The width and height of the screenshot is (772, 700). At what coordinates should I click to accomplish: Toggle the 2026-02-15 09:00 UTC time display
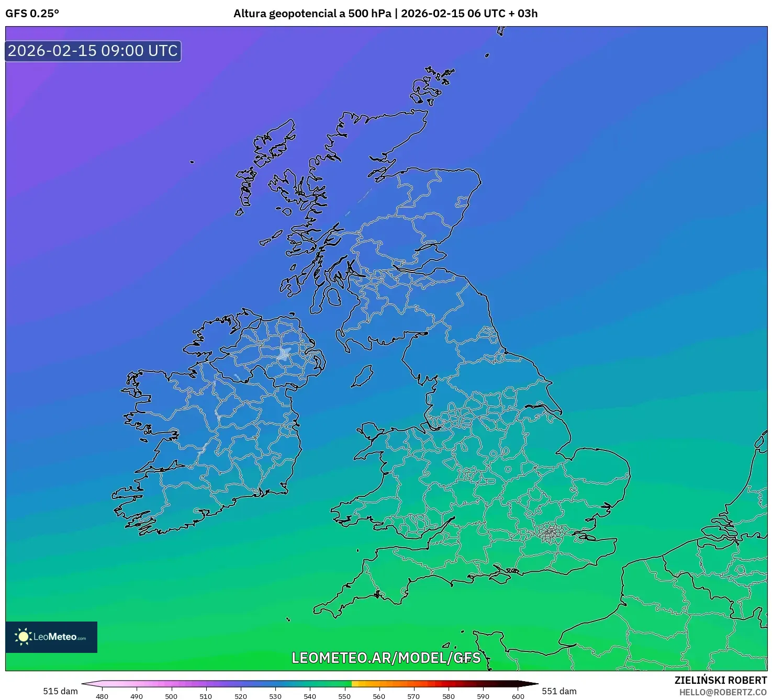92,51
